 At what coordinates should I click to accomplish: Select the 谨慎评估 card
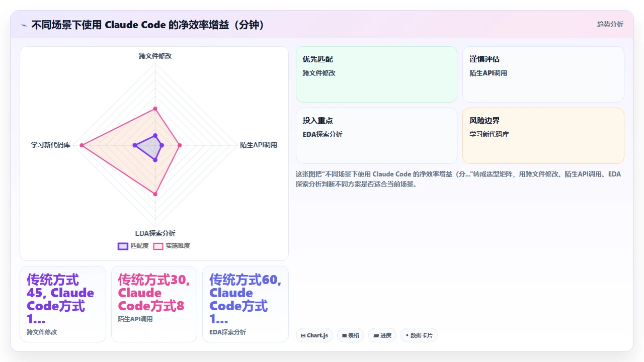(543, 74)
